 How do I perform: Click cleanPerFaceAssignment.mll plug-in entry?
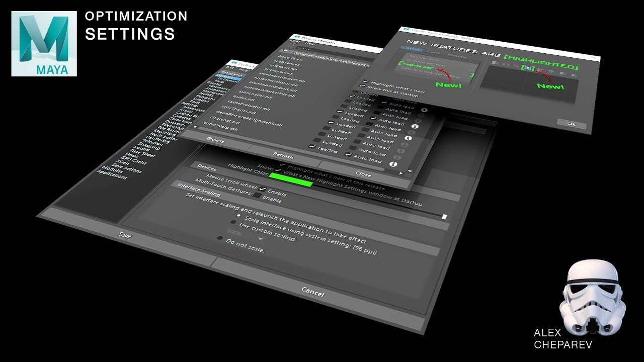pyautogui.click(x=250, y=118)
